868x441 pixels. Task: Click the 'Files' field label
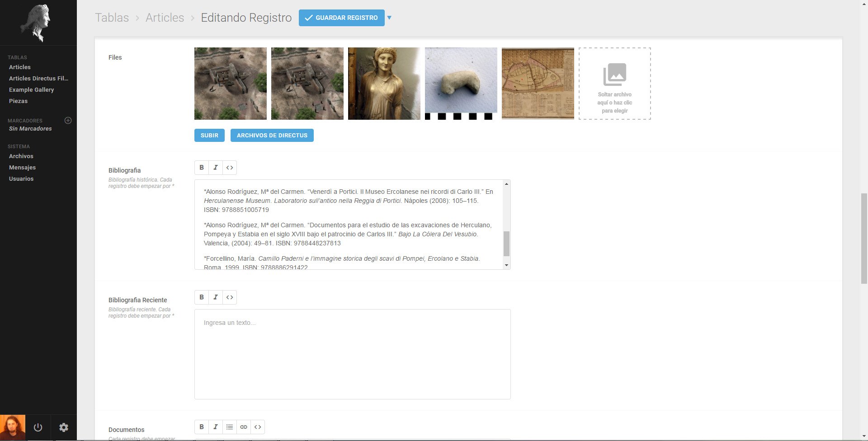[115, 57]
